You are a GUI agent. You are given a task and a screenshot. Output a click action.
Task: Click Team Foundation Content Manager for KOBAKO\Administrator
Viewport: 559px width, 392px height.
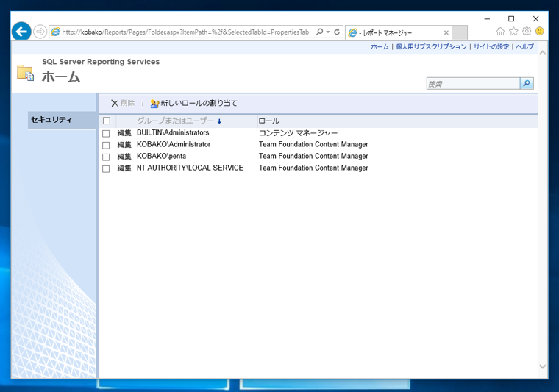[313, 144]
